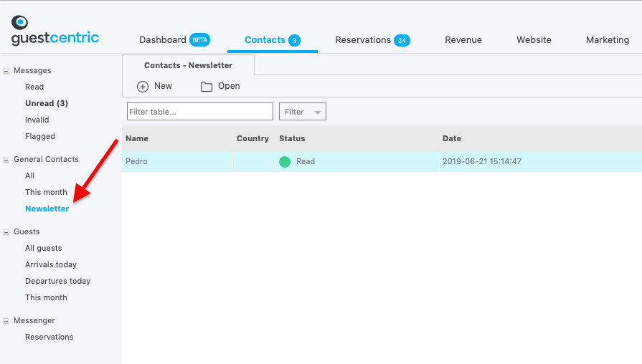Open the Filter dropdown
Screen dimensions: 642x364
click(303, 112)
